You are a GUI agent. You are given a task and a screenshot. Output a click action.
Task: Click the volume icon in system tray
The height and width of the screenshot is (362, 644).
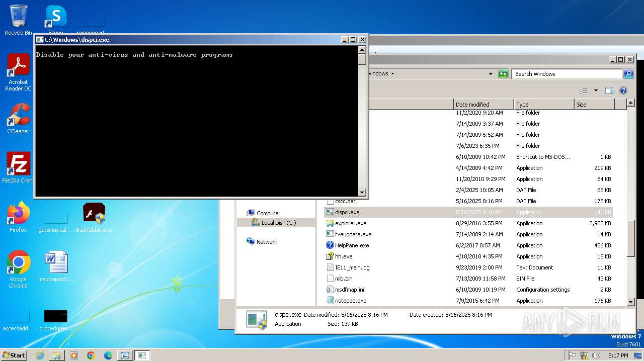[x=596, y=355]
